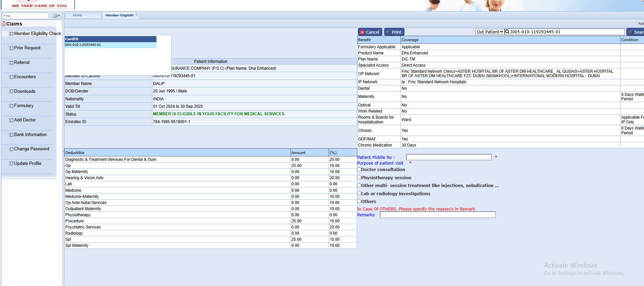The image size is (644, 286).
Task: Click the Formulary icon in sidebar
Action: point(11,106)
